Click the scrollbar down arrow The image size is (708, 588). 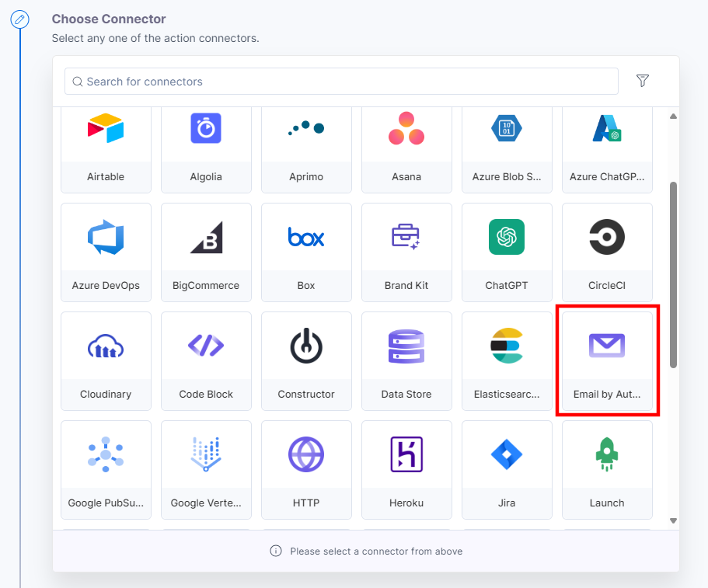tap(673, 520)
